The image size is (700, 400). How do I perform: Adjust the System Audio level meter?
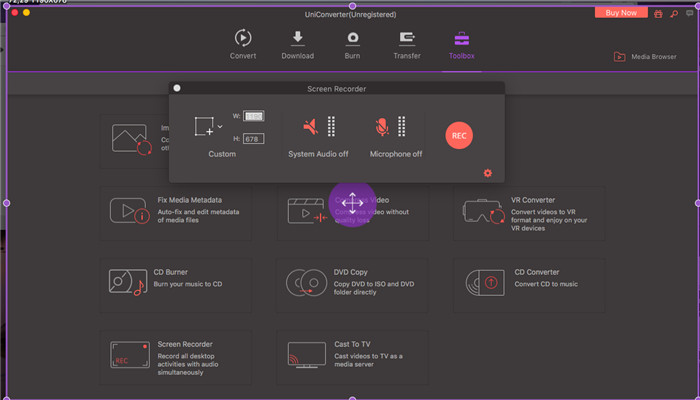[331, 126]
